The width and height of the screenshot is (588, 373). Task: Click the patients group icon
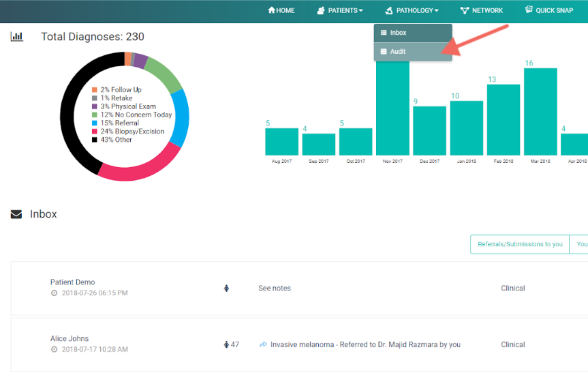tap(321, 10)
